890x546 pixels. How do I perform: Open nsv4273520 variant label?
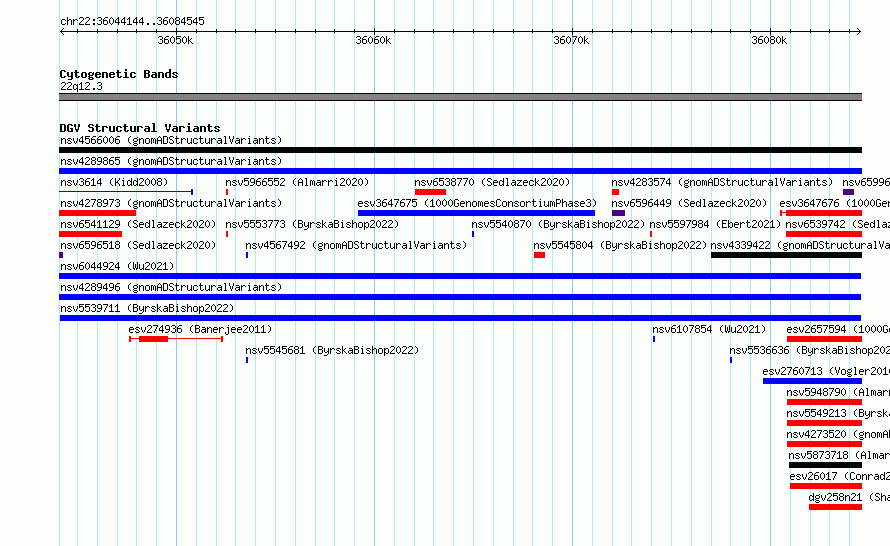tap(838, 434)
